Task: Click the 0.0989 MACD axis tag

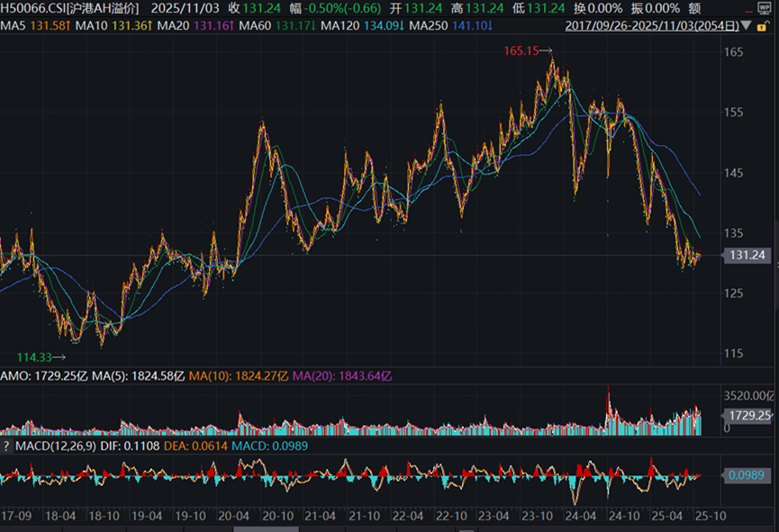Action: [747, 475]
